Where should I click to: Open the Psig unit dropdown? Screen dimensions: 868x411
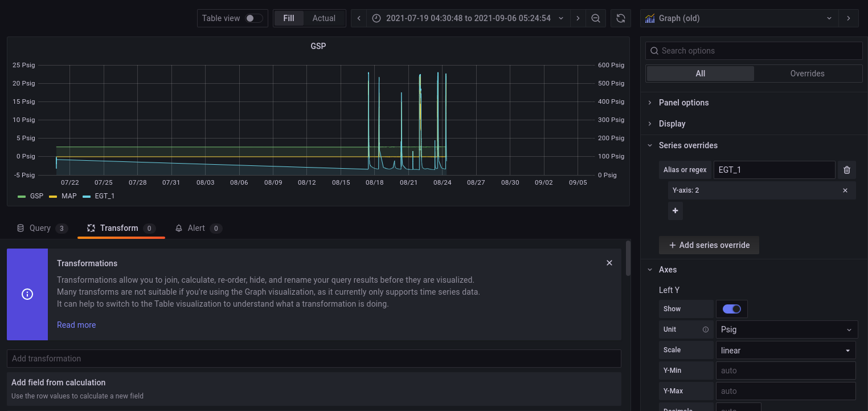786,329
